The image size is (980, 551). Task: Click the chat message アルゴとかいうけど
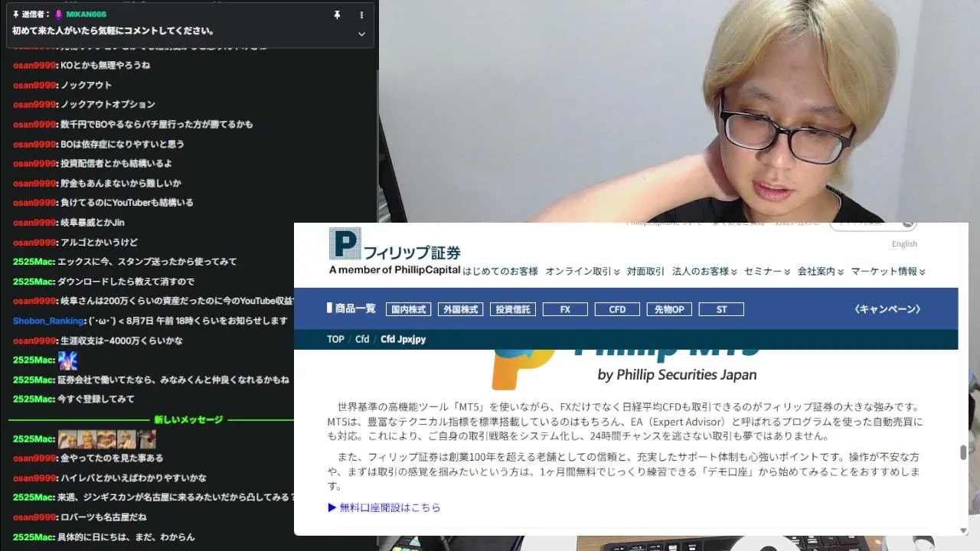(x=100, y=243)
